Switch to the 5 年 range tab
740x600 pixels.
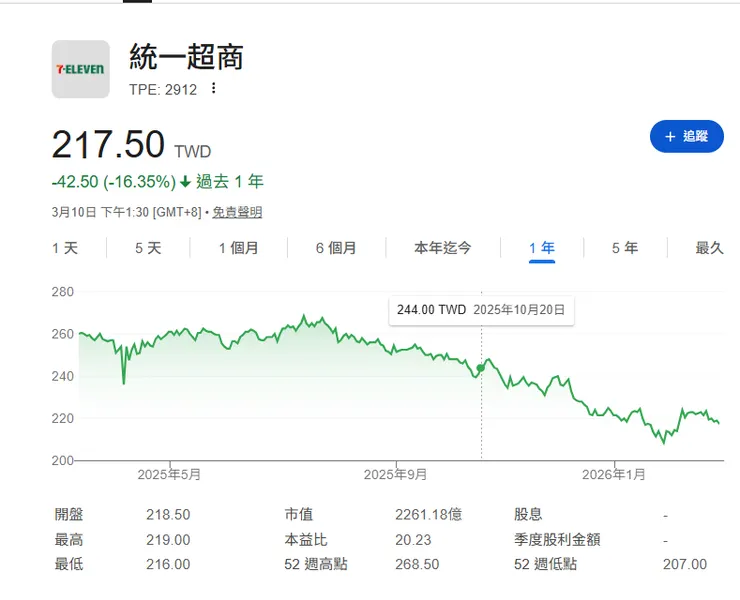pos(625,248)
